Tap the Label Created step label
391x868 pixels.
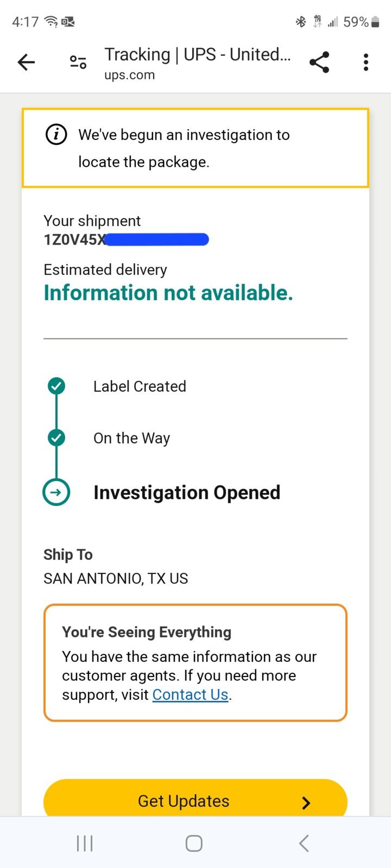pyautogui.click(x=140, y=386)
